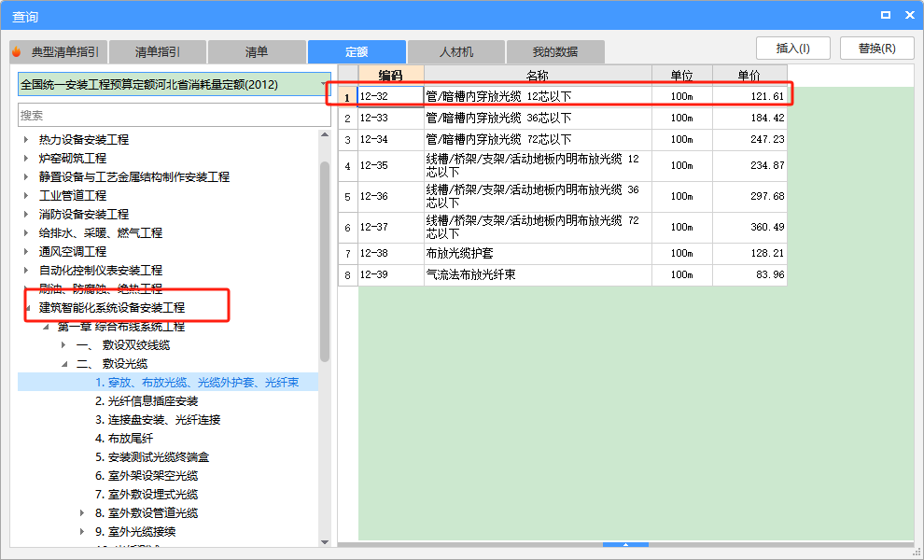Select 6. 室外架设架空光缆
924x560 pixels.
(147, 476)
